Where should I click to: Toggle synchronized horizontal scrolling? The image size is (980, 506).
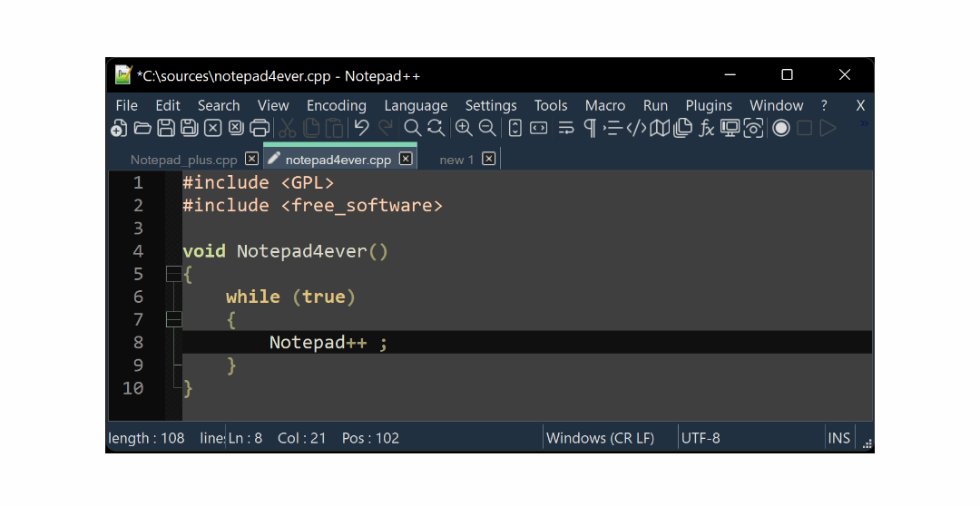pos(539,128)
